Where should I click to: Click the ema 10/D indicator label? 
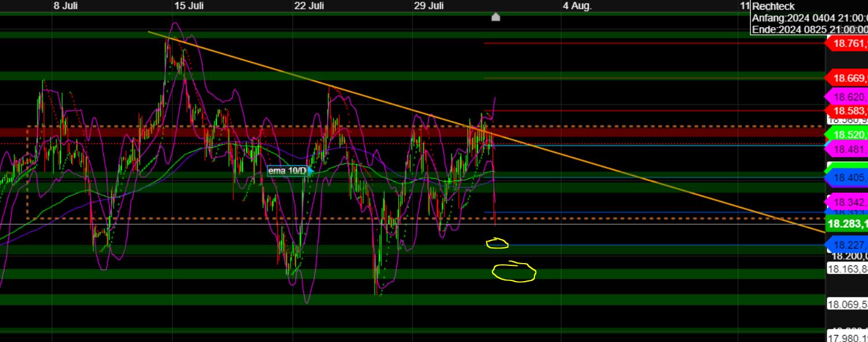287,171
